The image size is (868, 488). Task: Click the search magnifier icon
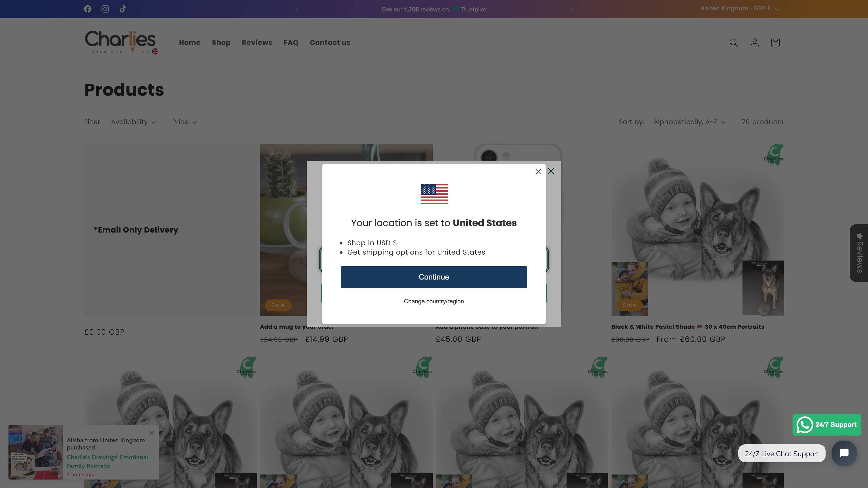[x=734, y=43]
